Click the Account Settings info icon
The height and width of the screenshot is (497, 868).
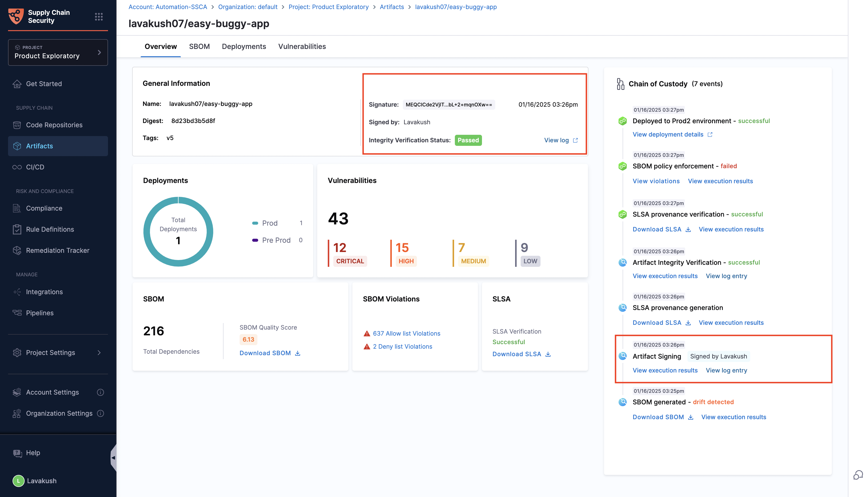pyautogui.click(x=100, y=392)
